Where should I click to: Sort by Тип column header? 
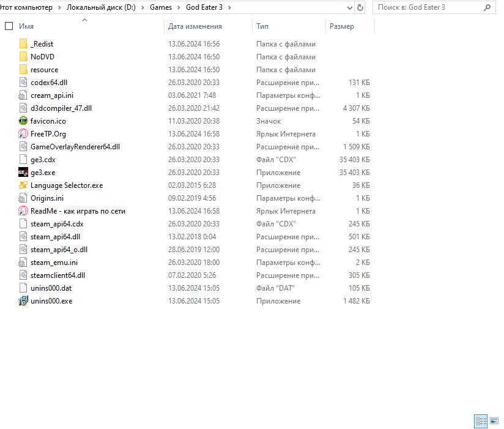coord(262,26)
